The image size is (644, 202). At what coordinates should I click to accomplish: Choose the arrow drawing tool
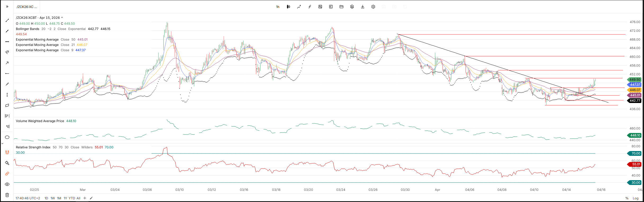pyautogui.click(x=7, y=63)
